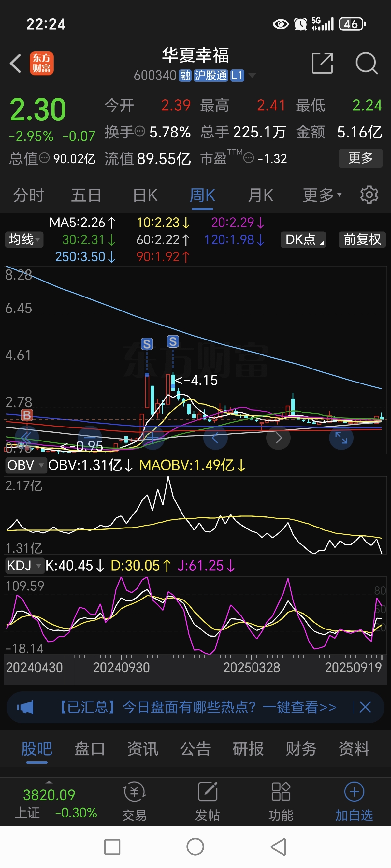391x868 pixels.
Task: Tap the back arrow icon
Action: coord(16,63)
